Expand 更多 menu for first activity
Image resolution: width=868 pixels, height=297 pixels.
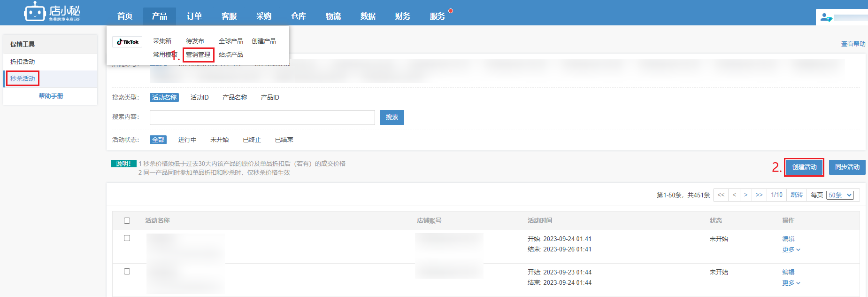pos(791,250)
